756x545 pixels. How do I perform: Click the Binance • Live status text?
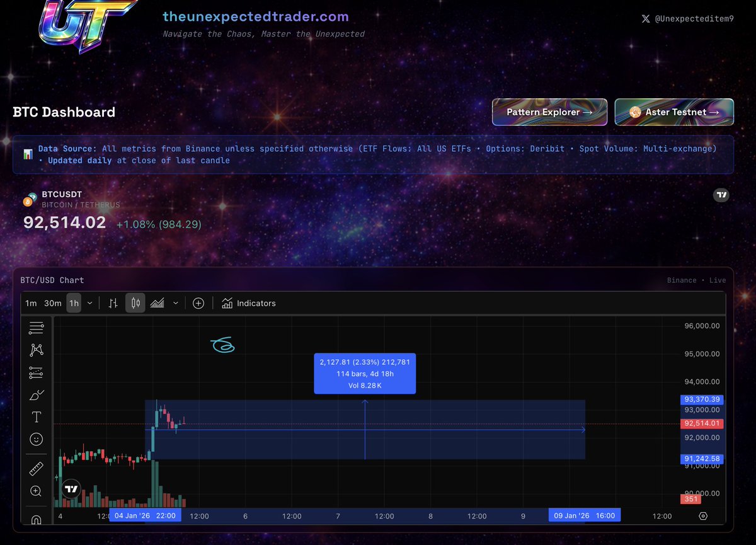pyautogui.click(x=696, y=280)
